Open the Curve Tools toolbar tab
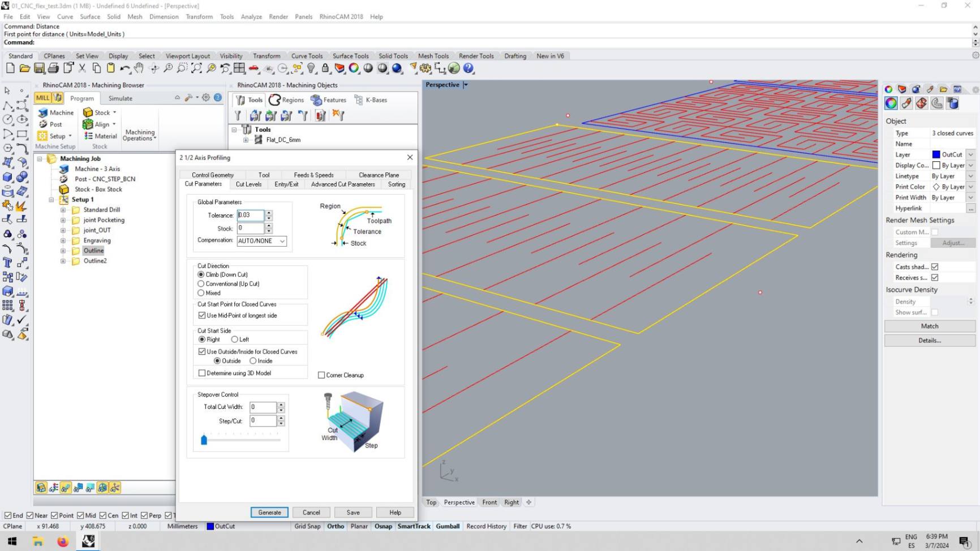 click(x=307, y=56)
